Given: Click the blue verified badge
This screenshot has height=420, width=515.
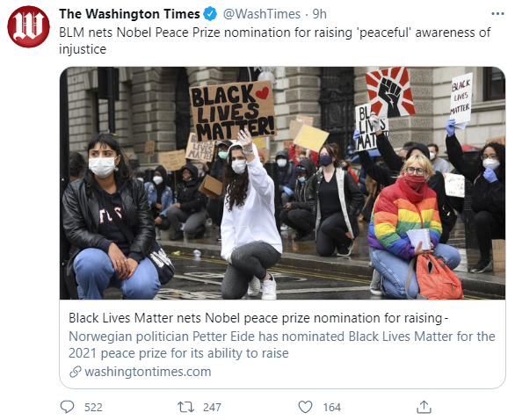Looking at the screenshot, I should tap(210, 14).
